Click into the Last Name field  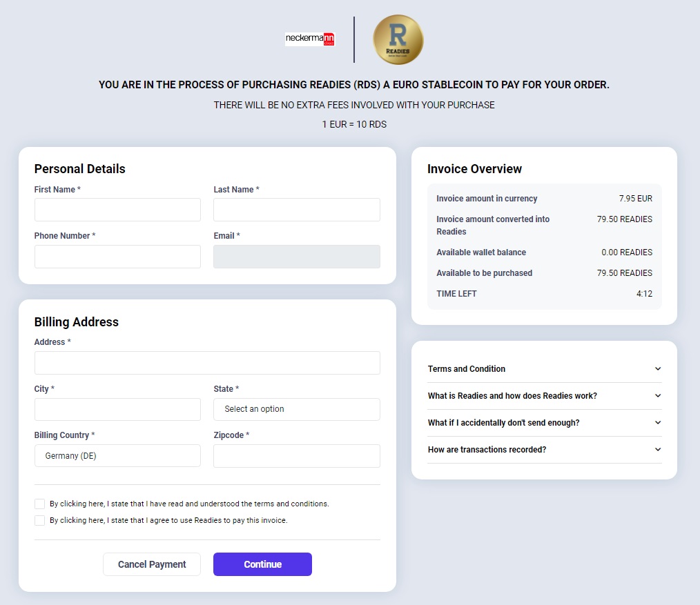(x=296, y=210)
